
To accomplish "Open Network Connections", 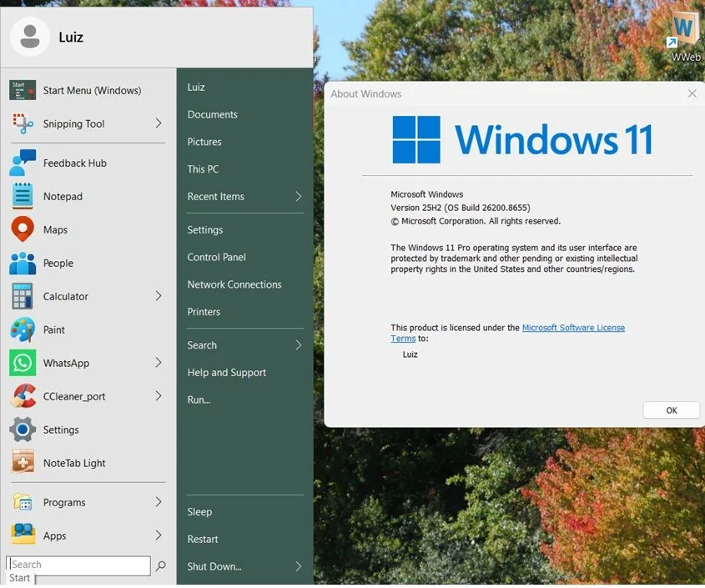I will pyautogui.click(x=234, y=284).
